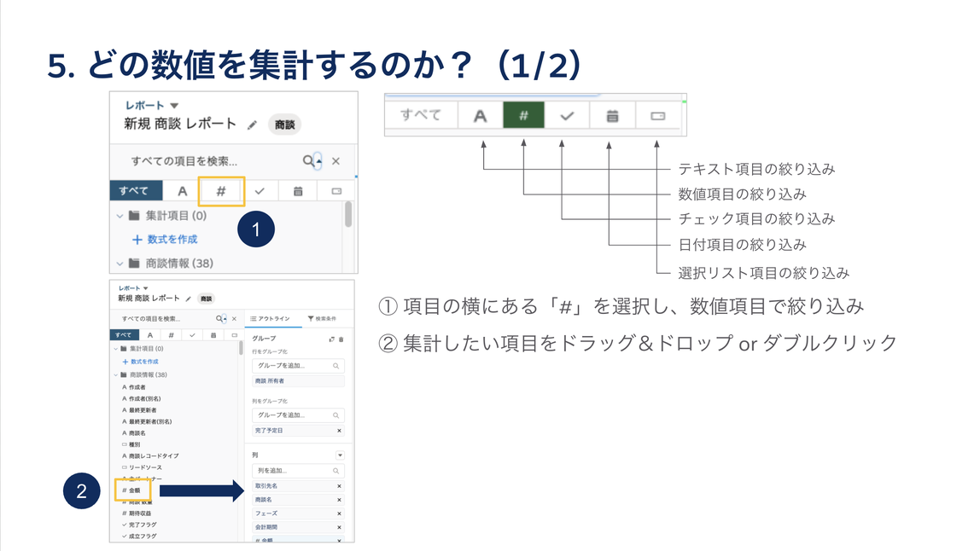Click the field list scrollbar in the upper panel
The height and width of the screenshot is (551, 980).
point(348,214)
